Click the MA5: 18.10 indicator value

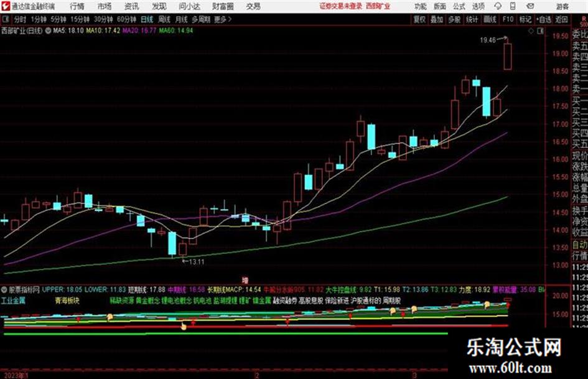tap(68, 30)
